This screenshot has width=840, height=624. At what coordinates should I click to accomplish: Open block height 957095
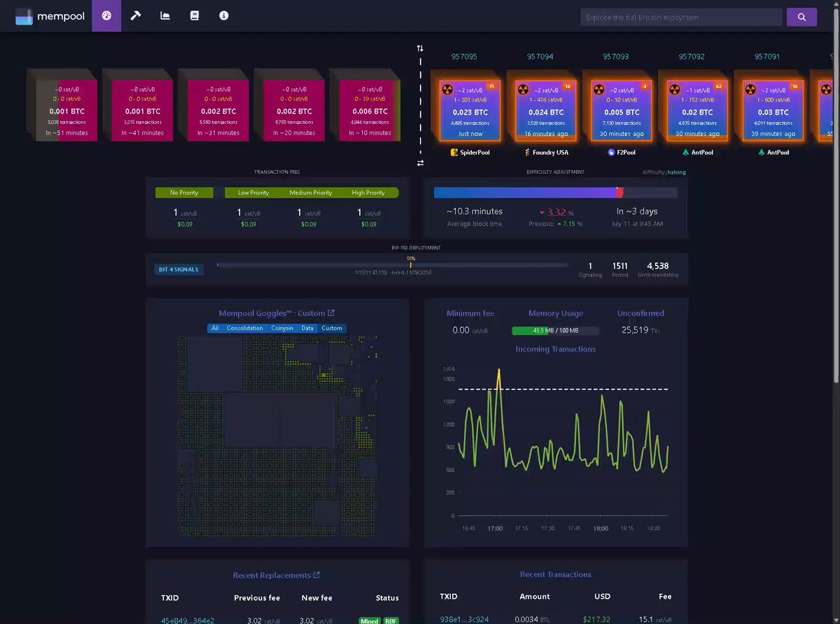tap(464, 57)
